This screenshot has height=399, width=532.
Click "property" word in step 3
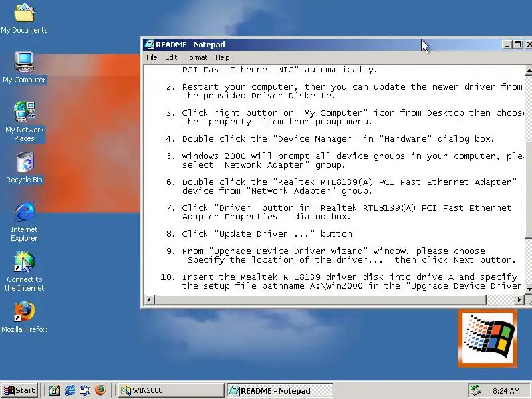point(229,122)
